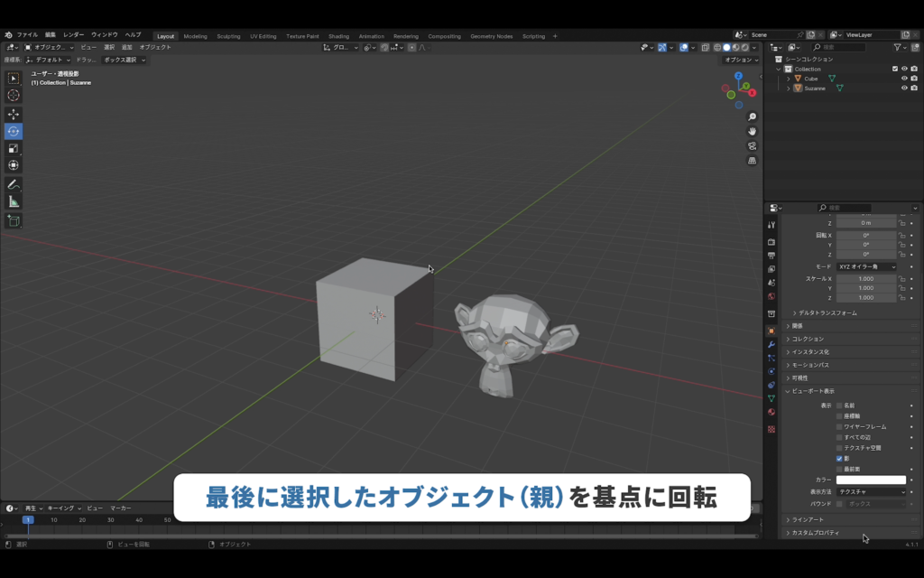Enable すべての辺 checkbox
The image size is (924, 578).
coord(839,438)
